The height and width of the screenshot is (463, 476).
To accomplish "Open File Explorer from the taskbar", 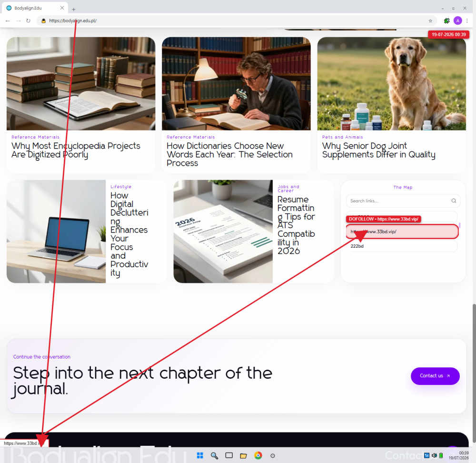I will tap(243, 455).
